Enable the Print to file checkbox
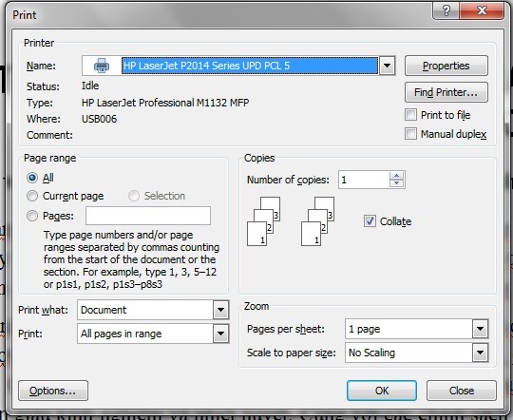Viewport: 513px width, 420px height. (x=410, y=115)
